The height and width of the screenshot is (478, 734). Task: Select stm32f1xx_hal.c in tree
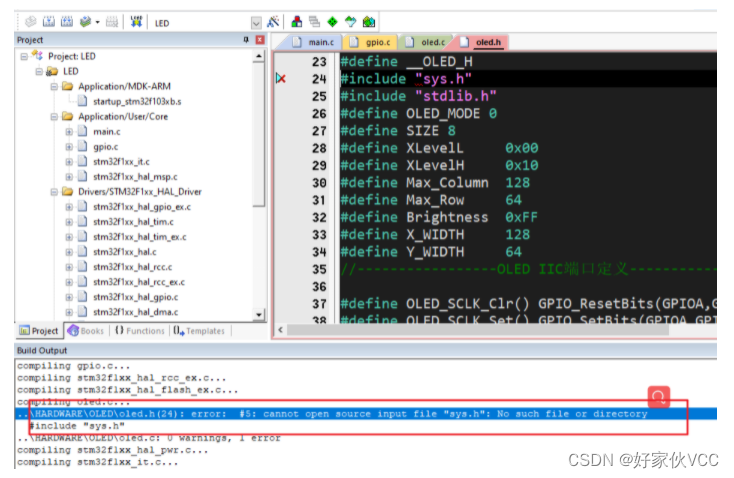[x=125, y=252]
